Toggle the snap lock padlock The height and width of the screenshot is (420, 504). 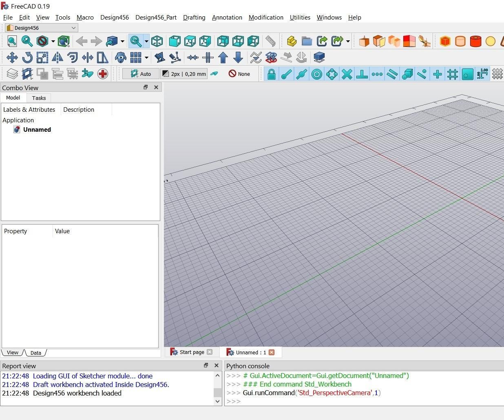(271, 74)
